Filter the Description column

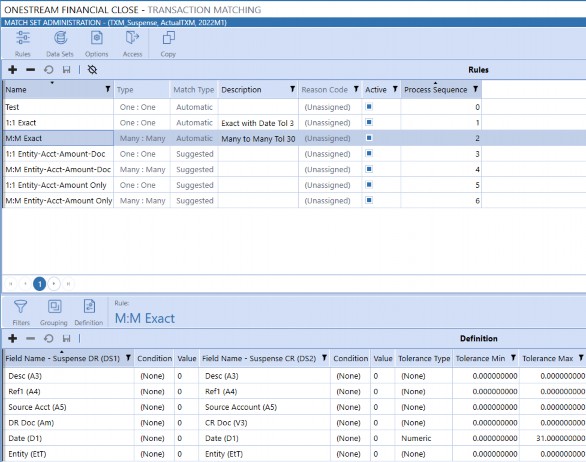click(293, 89)
